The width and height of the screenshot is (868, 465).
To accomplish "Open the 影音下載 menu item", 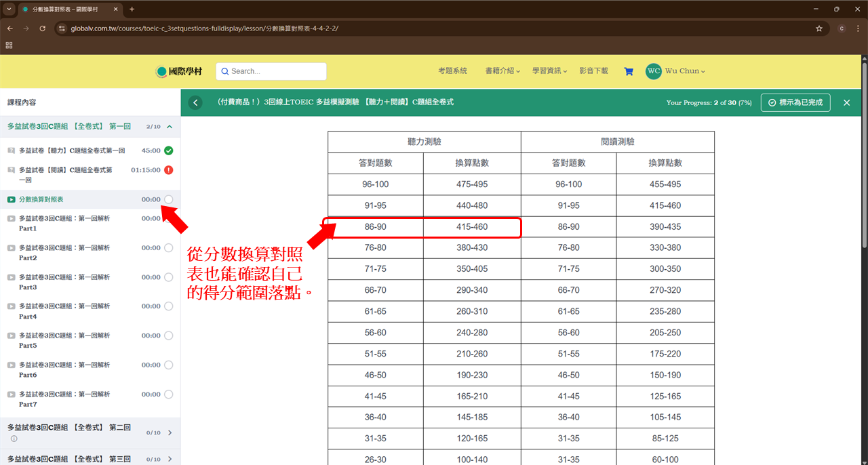I will pos(593,71).
